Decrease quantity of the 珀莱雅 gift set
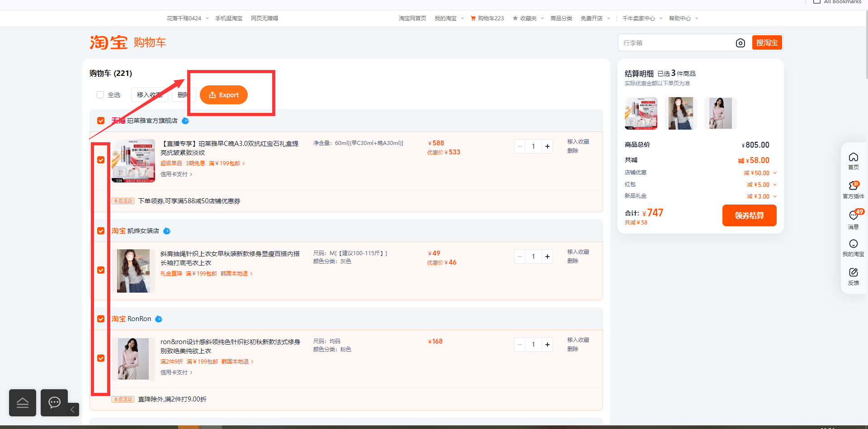Screen dimensions: 868x429 coord(520,146)
